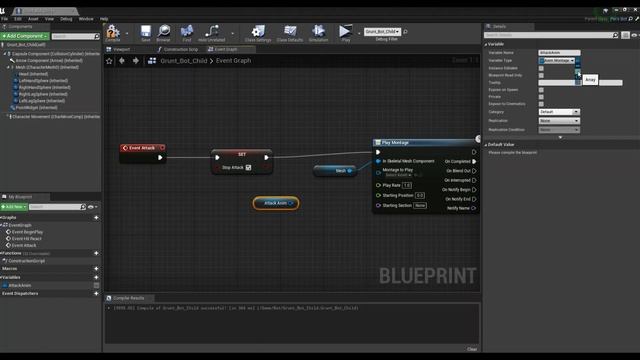Toggle Blueprint Read Only checkbox
The image size is (640, 360).
541,75
